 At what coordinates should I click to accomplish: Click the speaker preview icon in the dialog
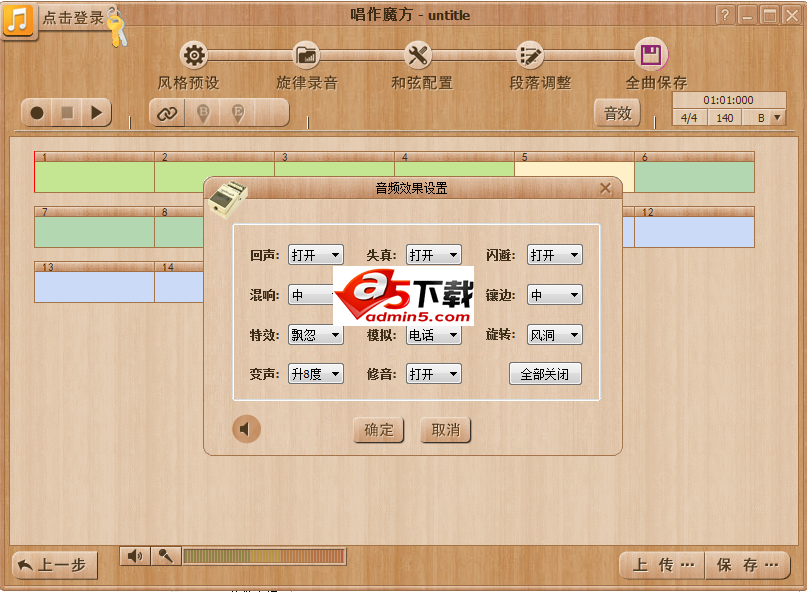tap(246, 428)
